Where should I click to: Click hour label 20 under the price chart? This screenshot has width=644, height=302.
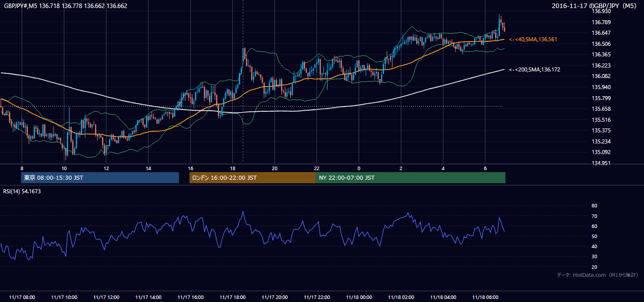[x=275, y=168]
